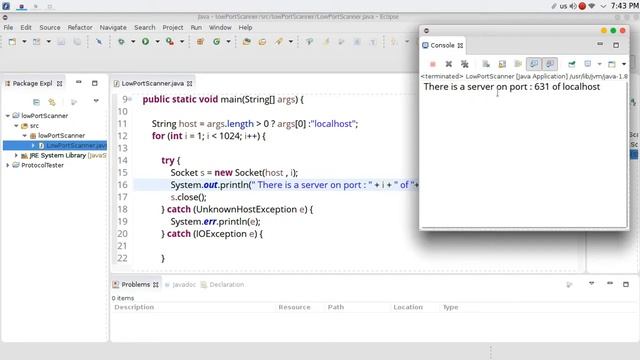Switch to the Javadoc tab
The height and width of the screenshot is (360, 640).
pos(180,284)
